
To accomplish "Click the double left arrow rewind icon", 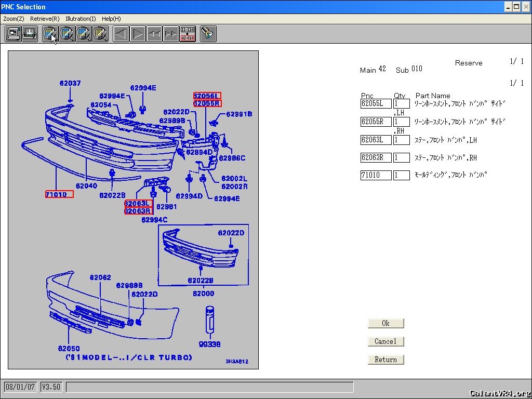I will [x=154, y=34].
